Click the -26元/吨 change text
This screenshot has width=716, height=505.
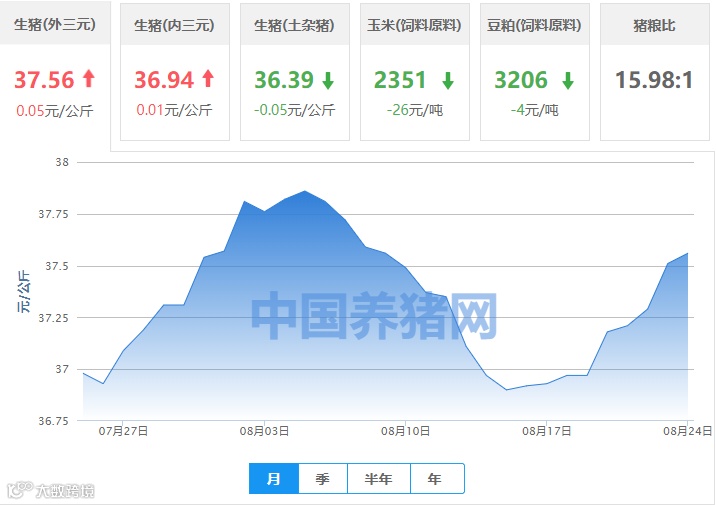tap(415, 110)
